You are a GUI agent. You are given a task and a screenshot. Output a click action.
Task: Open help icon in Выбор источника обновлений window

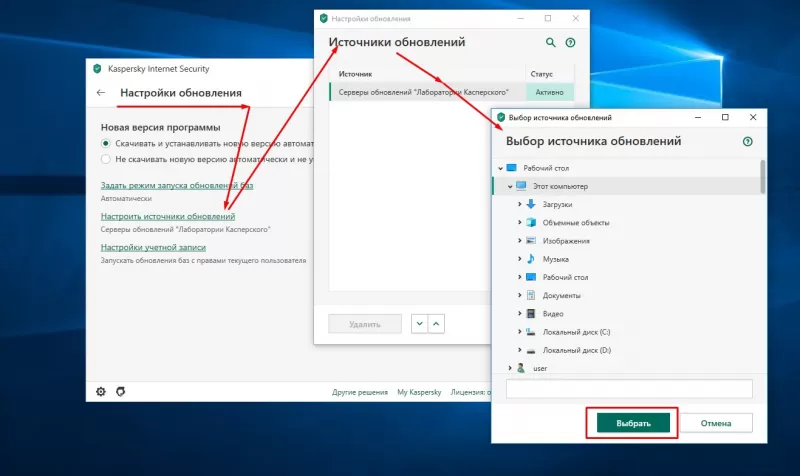[747, 141]
